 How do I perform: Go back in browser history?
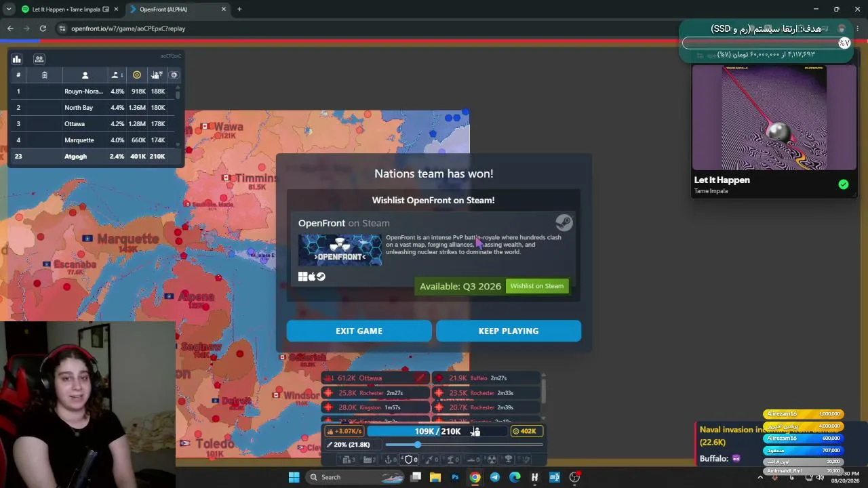[10, 28]
